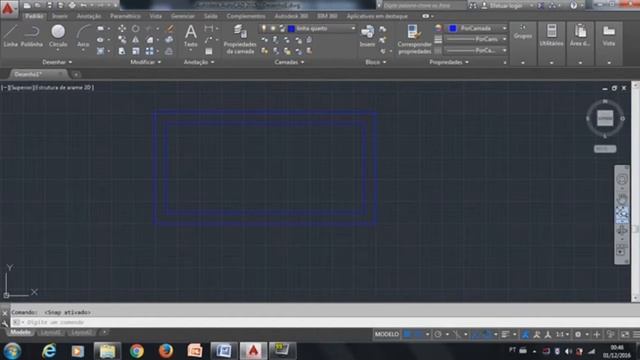The image size is (640, 360).
Task: Click the zoom extents icon in navigation bar
Action: point(622,213)
